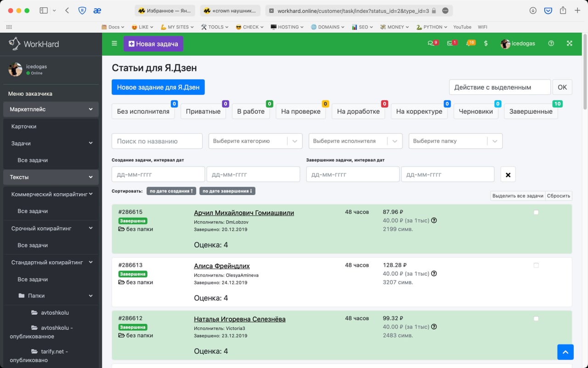Open Действие с выделенным dropdown
This screenshot has width=588, height=368.
tap(500, 87)
